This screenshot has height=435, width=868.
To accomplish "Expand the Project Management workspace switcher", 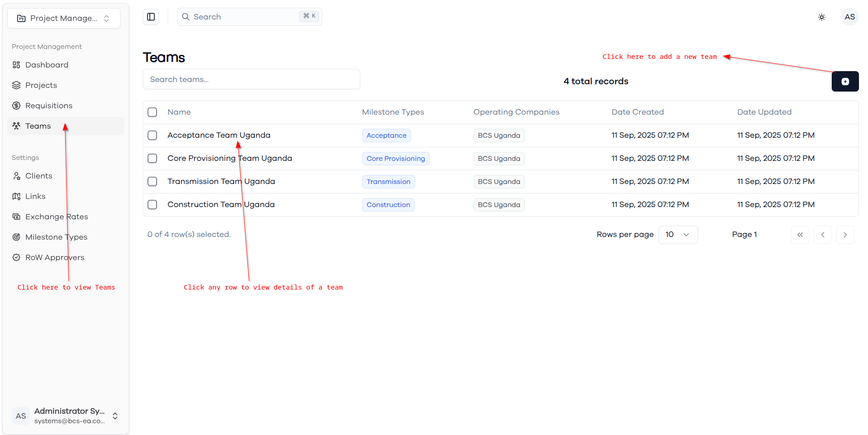I will 64,19.
